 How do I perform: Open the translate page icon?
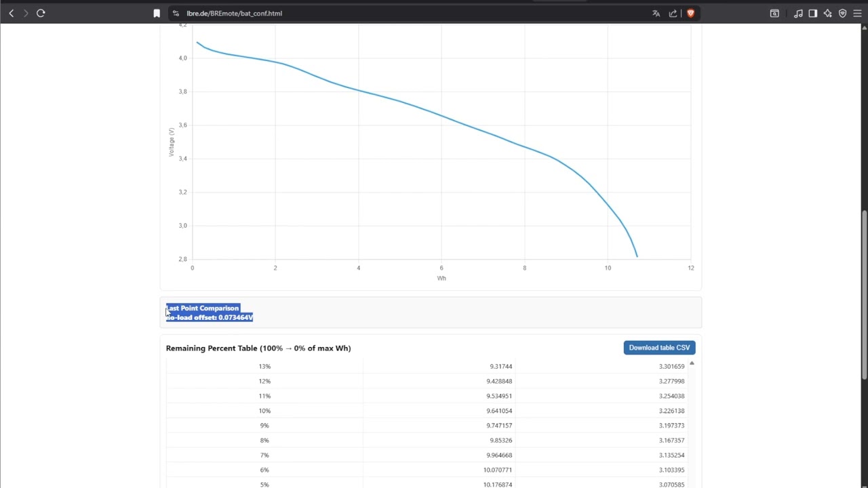pyautogui.click(x=656, y=13)
